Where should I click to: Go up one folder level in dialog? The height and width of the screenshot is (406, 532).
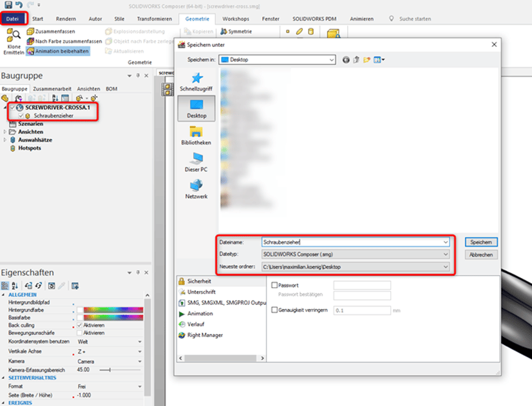(x=357, y=60)
